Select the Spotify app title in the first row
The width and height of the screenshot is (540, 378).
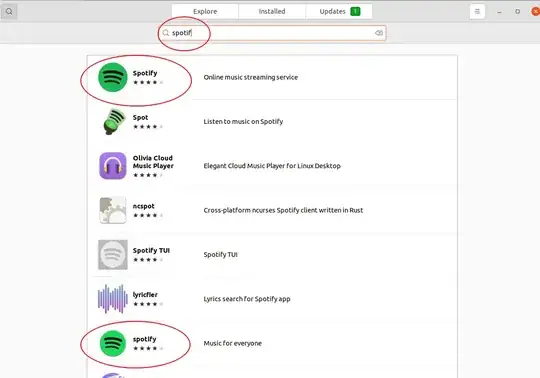click(x=145, y=73)
